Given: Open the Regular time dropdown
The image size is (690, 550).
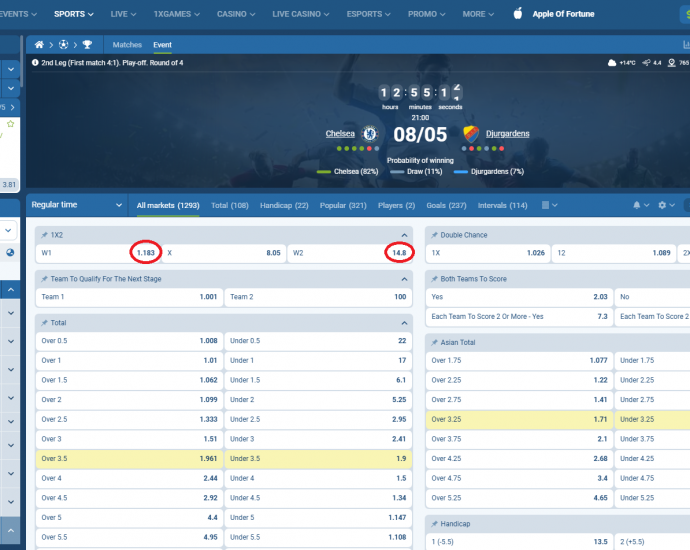Looking at the screenshot, I should pos(77,205).
